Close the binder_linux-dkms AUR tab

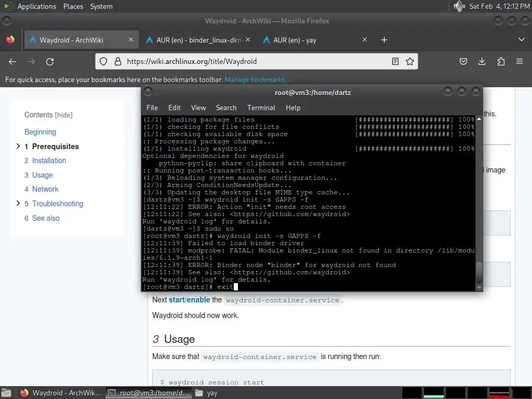click(248, 39)
